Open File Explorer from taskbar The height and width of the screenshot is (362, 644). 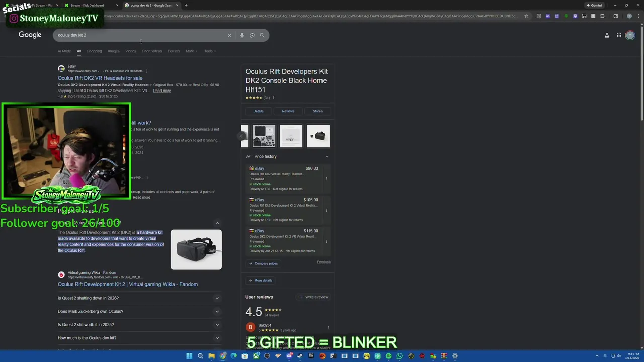tap(211, 356)
